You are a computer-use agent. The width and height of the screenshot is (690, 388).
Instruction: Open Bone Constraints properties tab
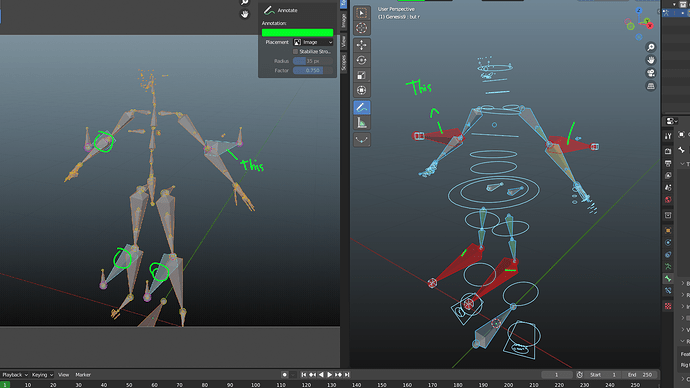pyautogui.click(x=668, y=290)
